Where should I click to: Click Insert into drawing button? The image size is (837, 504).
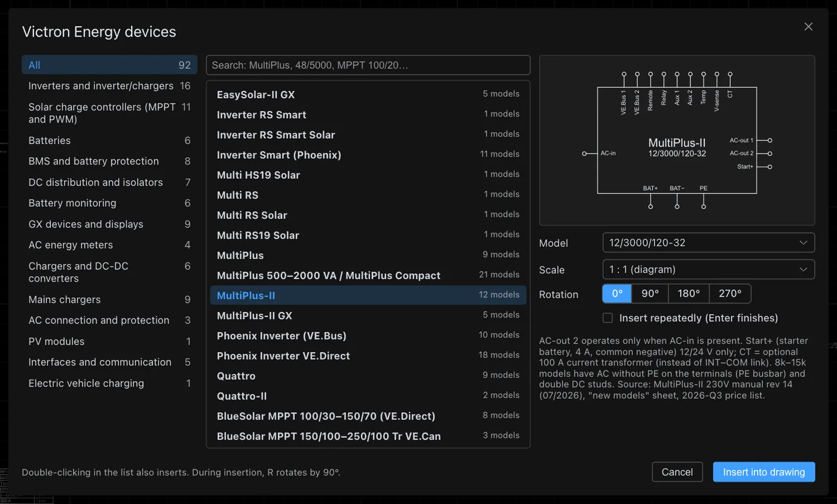pyautogui.click(x=764, y=472)
